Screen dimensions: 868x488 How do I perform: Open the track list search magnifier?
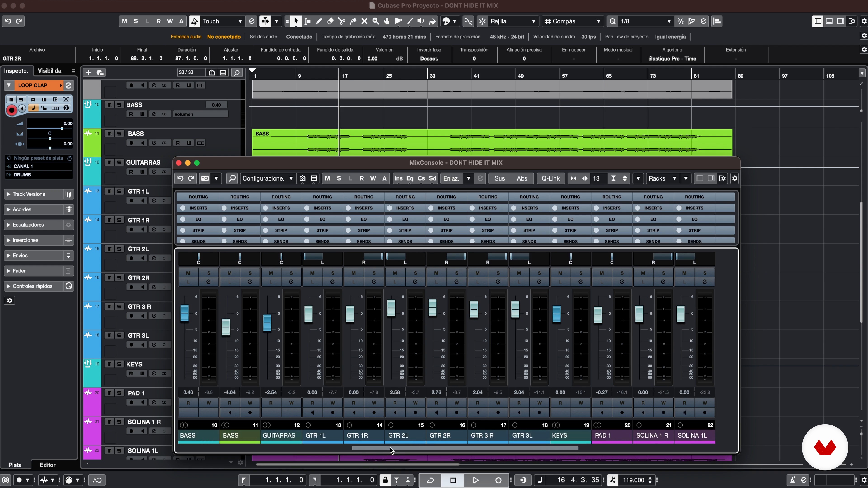click(x=237, y=72)
